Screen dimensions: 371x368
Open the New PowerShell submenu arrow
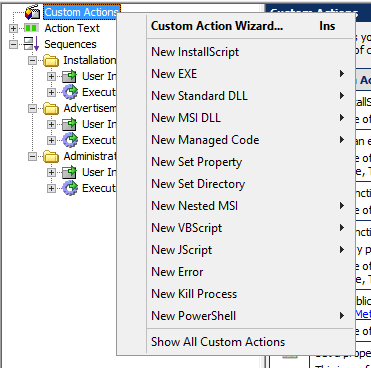pyautogui.click(x=342, y=316)
